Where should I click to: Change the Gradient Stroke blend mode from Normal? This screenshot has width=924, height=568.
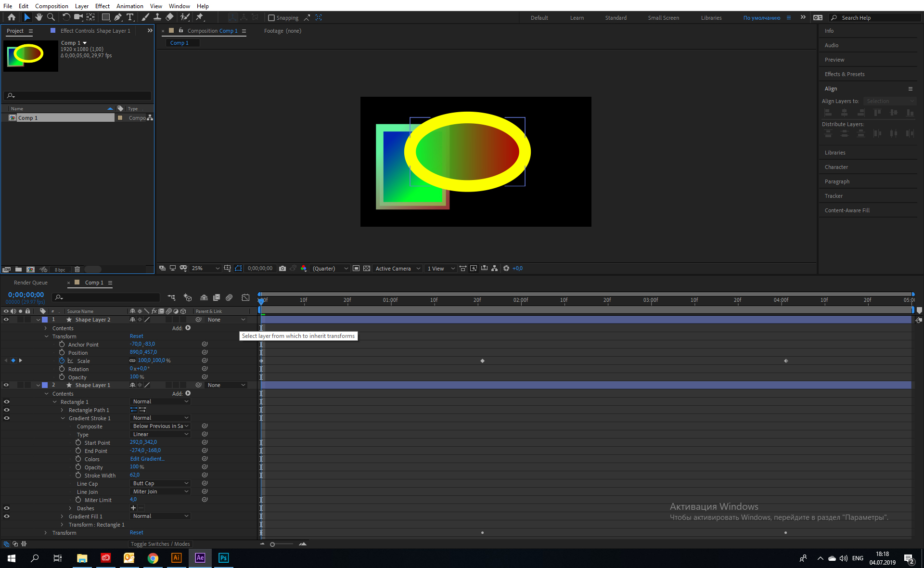tap(160, 418)
